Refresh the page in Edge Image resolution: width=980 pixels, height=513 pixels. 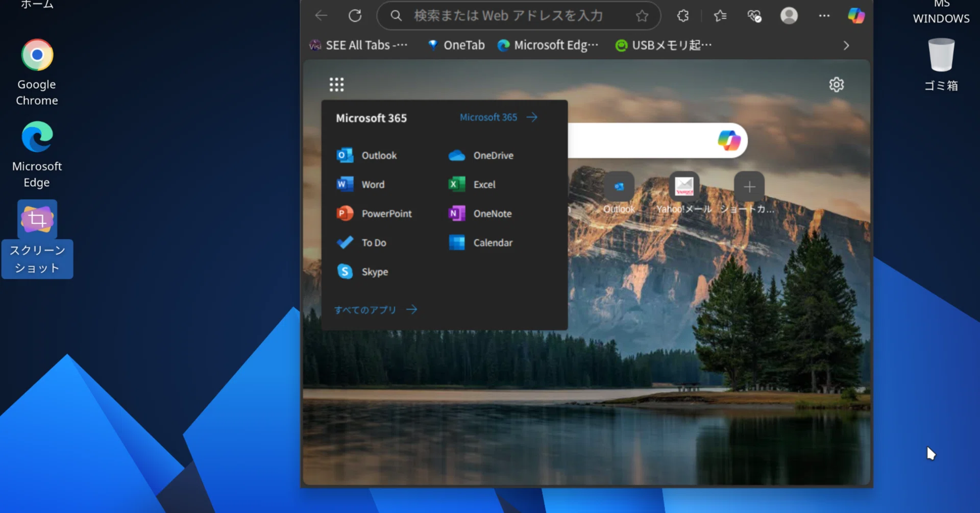coord(355,16)
